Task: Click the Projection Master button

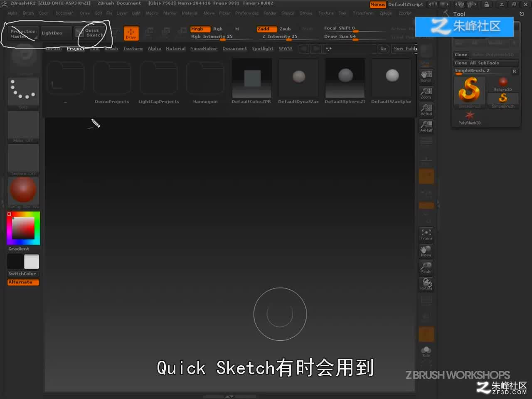Action: (23, 33)
